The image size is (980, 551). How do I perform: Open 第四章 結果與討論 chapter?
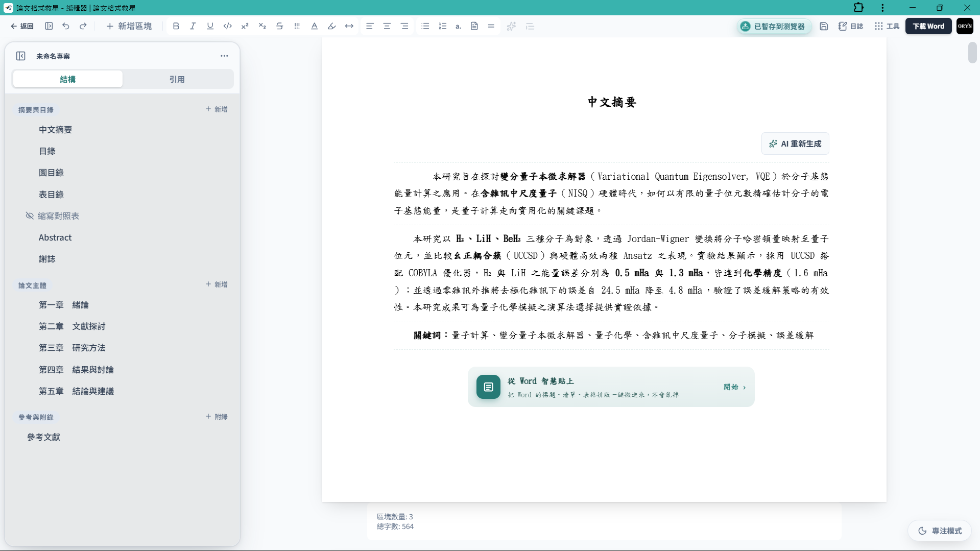tap(76, 370)
